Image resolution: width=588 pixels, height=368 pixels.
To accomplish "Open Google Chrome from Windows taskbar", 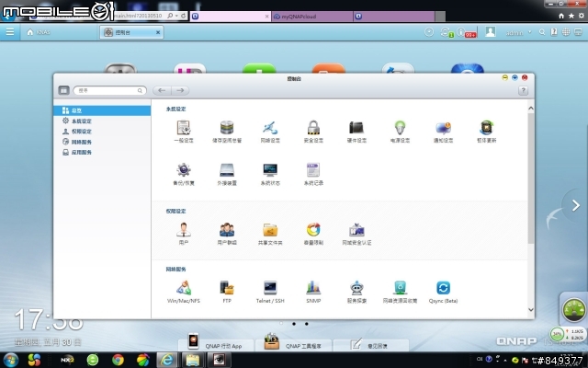I will pyautogui.click(x=118, y=360).
